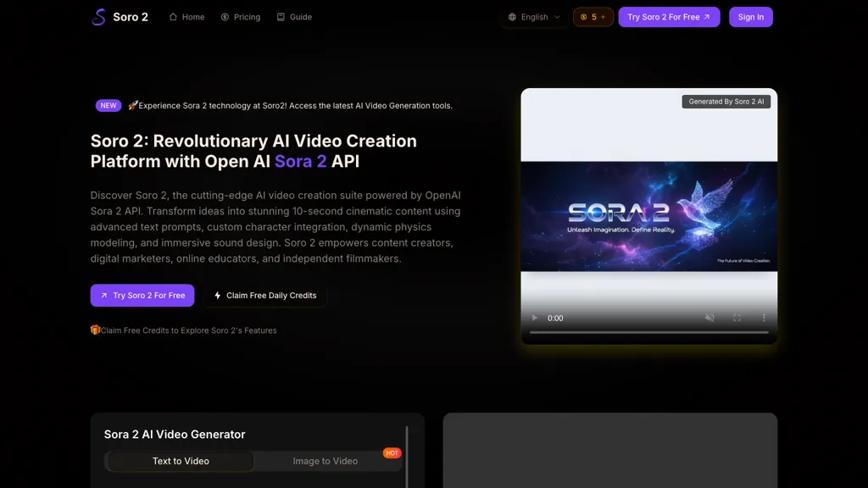This screenshot has width=868, height=488.
Task: Click the Generated By Soro 2 AI label
Action: [726, 102]
